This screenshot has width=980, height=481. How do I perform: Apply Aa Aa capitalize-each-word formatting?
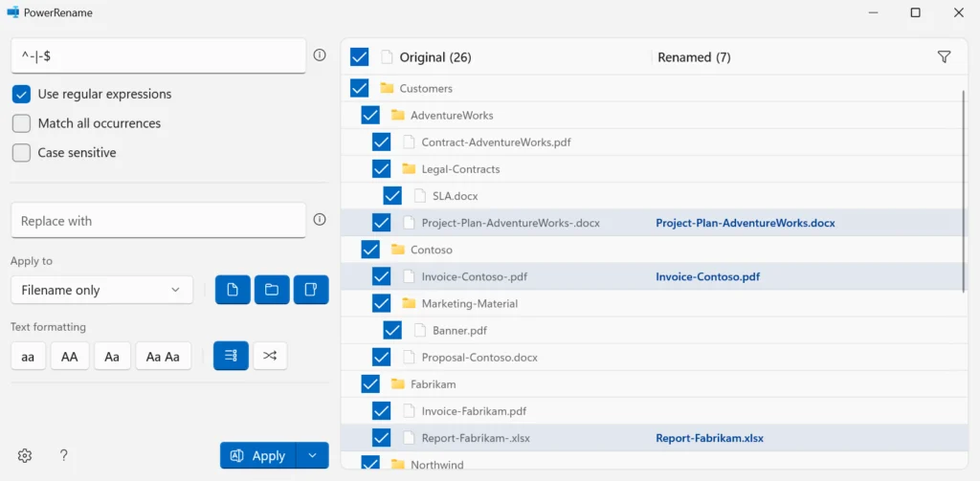point(163,356)
